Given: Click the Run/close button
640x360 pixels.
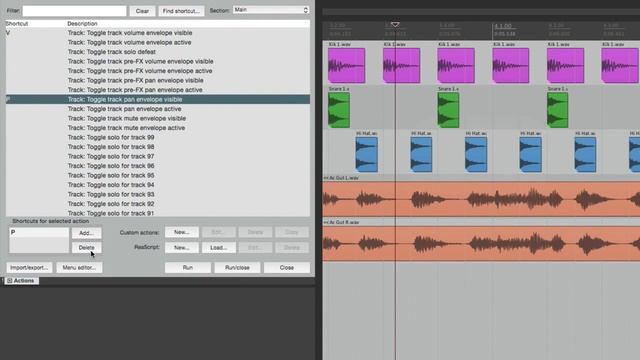Looking at the screenshot, I should click(x=237, y=268).
